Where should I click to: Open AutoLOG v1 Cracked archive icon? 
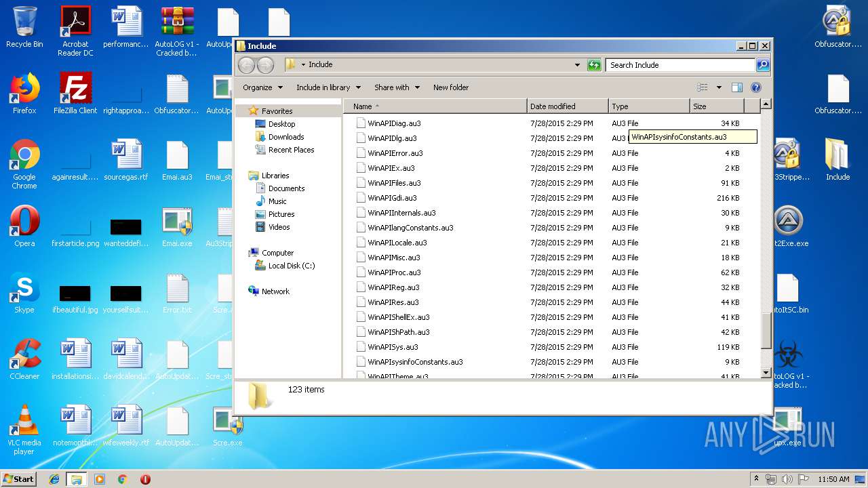pyautogui.click(x=177, y=30)
